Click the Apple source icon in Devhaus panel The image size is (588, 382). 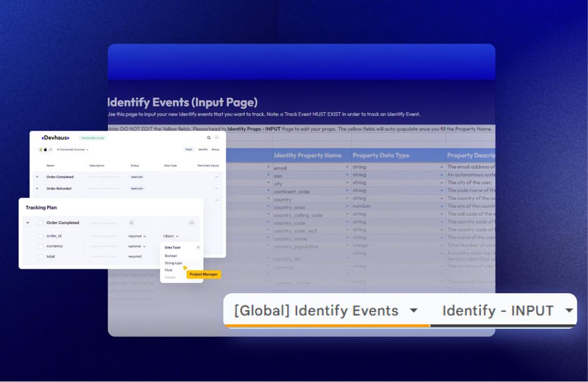[46, 149]
